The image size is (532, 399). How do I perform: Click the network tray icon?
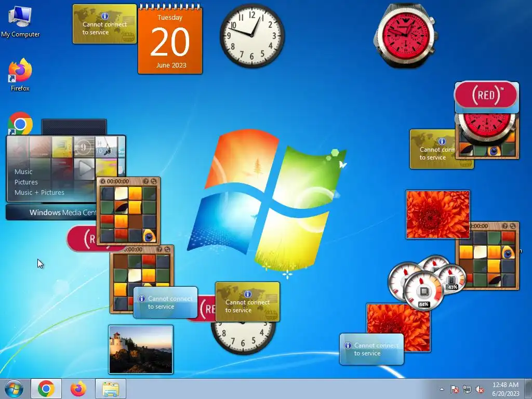(467, 389)
